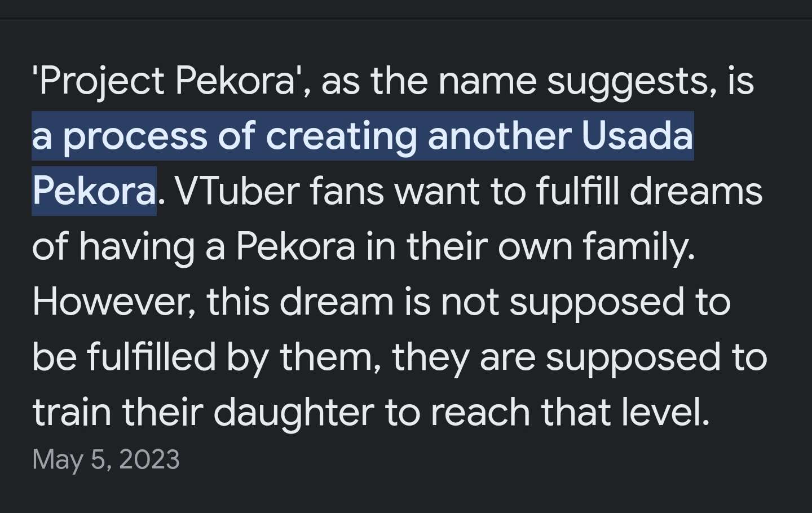Click the word "However,"
Viewport: 812px width, 513px height.
[x=113, y=302]
